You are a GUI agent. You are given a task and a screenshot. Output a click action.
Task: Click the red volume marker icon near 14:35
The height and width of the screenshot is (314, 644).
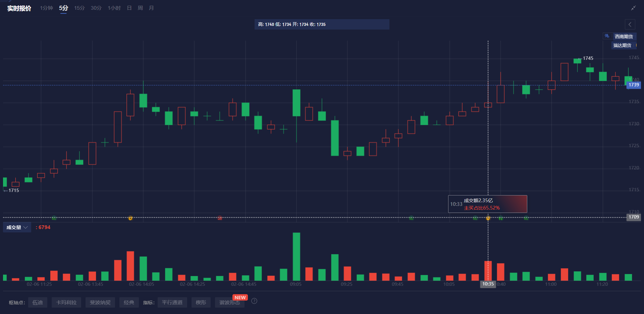220,218
